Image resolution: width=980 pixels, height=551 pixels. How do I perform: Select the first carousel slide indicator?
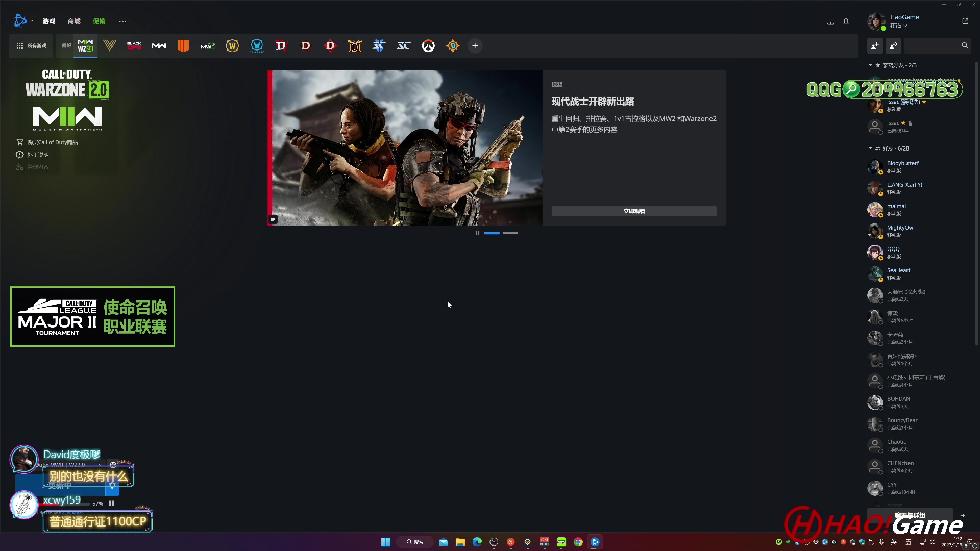click(492, 233)
